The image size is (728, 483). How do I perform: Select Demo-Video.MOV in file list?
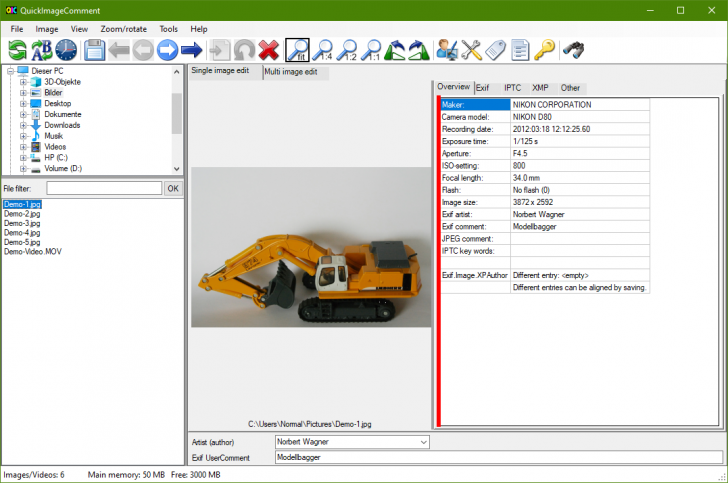(33, 252)
